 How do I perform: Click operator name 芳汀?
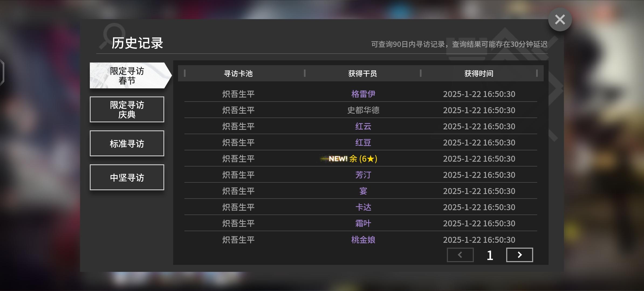click(363, 175)
